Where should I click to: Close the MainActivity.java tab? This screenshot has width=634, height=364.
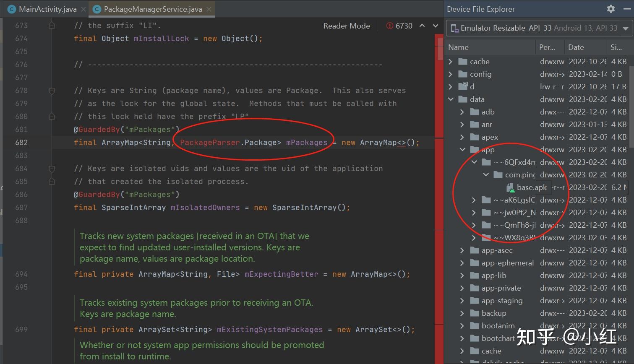click(83, 9)
